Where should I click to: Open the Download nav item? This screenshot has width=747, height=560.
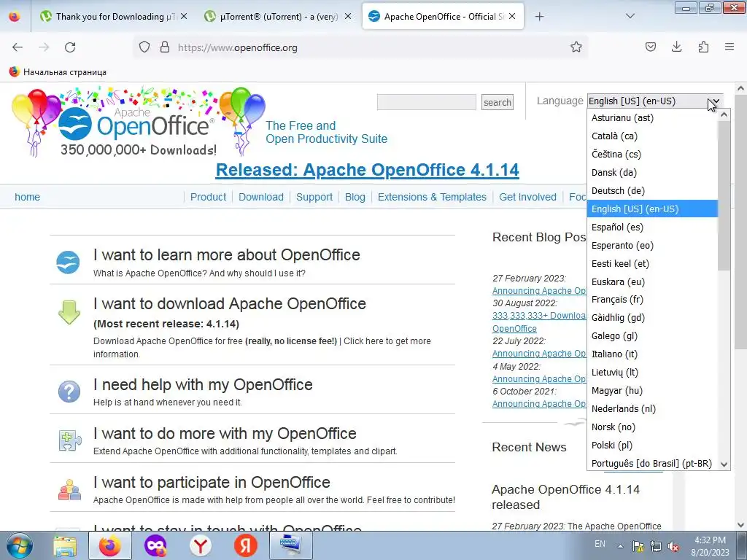click(x=261, y=197)
